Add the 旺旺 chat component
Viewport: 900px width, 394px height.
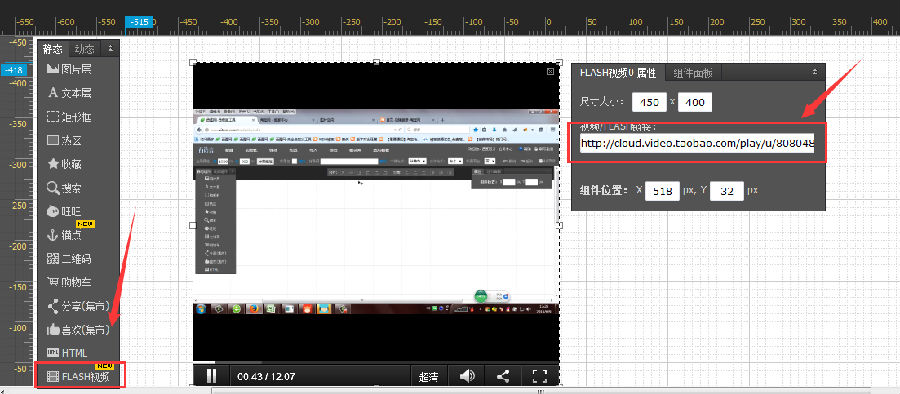[64, 211]
